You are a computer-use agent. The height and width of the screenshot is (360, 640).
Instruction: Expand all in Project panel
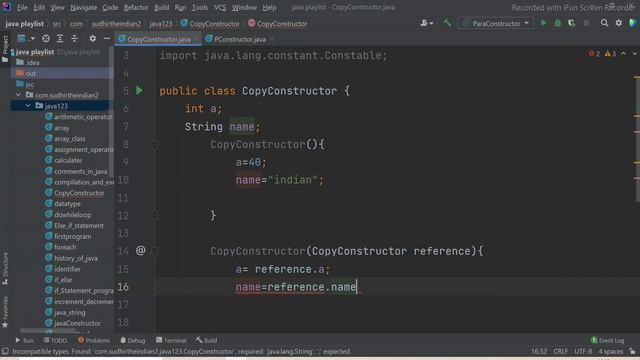point(60,38)
